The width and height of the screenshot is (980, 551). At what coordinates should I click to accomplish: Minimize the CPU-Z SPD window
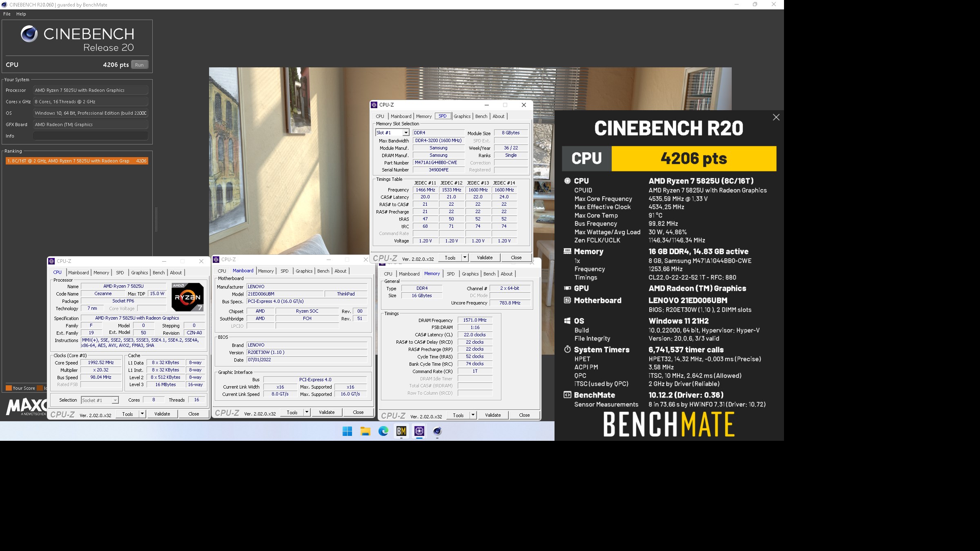point(486,105)
